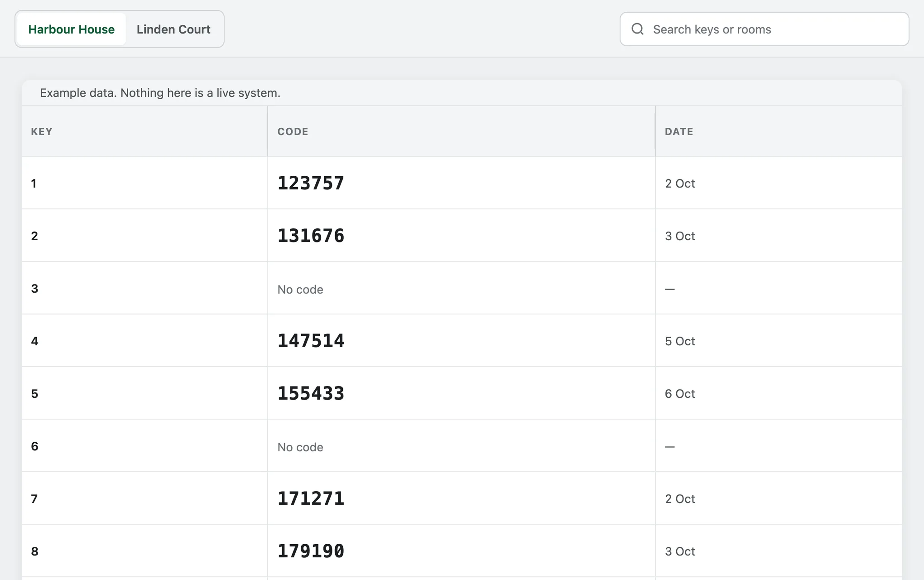924x580 pixels.
Task: Click key number 6 cell
Action: [144, 446]
